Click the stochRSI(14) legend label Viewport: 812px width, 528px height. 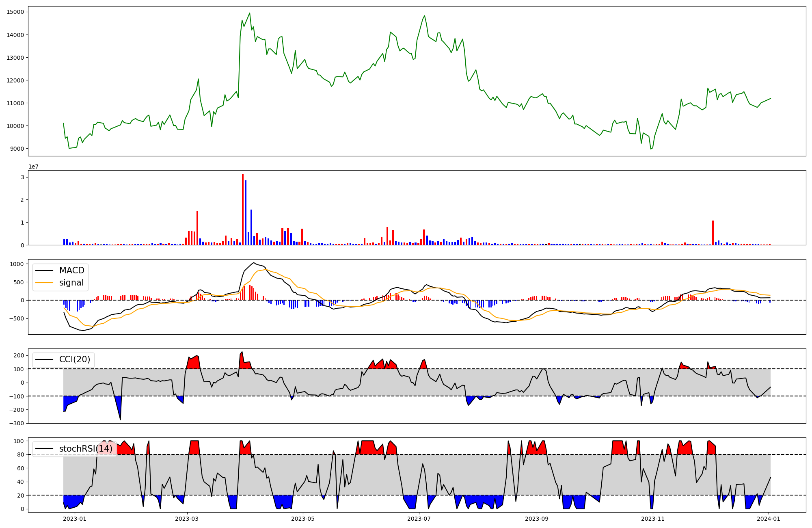[86, 449]
